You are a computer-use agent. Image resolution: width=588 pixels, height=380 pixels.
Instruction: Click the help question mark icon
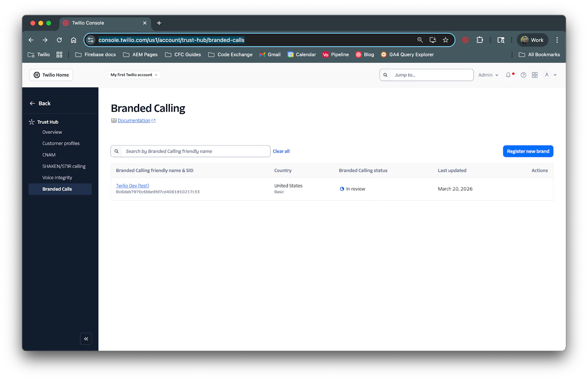(x=523, y=75)
